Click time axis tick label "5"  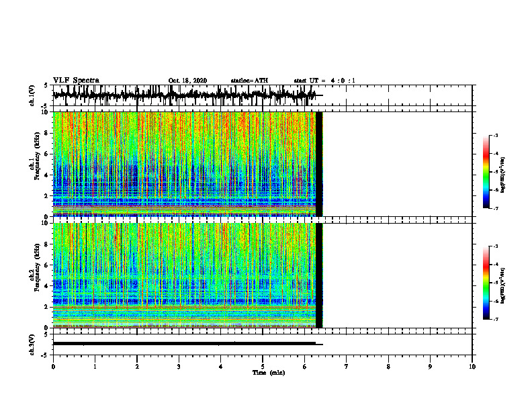263,367
